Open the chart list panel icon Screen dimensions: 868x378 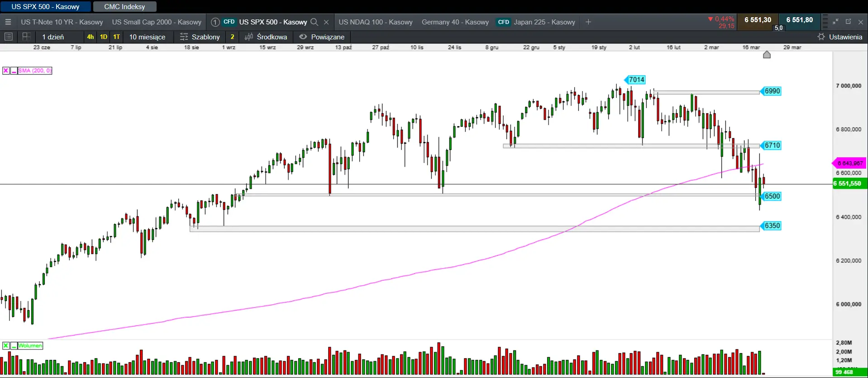pyautogui.click(x=8, y=37)
